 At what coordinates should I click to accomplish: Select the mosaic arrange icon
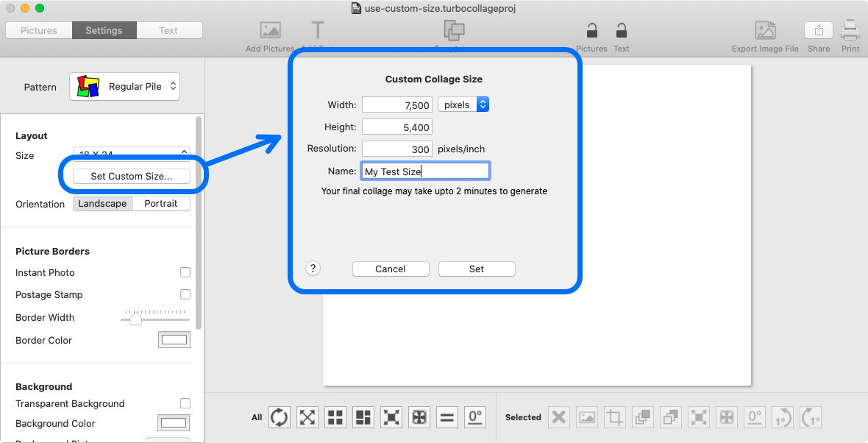(x=363, y=417)
